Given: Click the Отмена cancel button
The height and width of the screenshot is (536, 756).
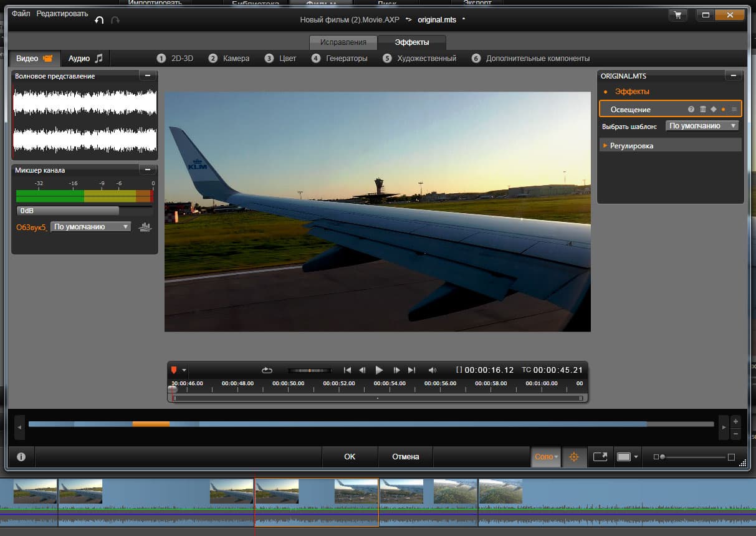Looking at the screenshot, I should pos(405,456).
